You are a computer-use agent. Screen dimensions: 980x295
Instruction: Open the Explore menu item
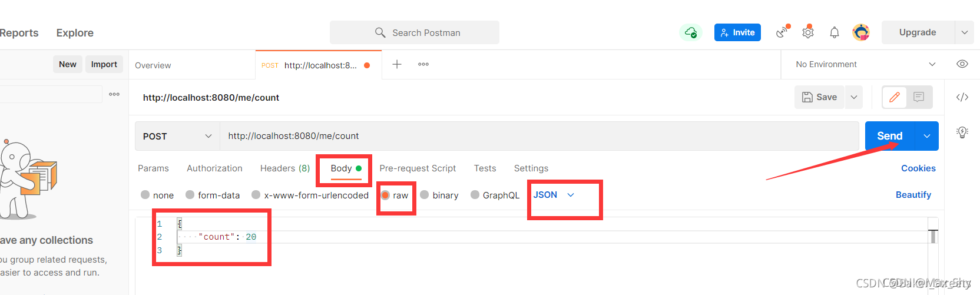point(75,33)
